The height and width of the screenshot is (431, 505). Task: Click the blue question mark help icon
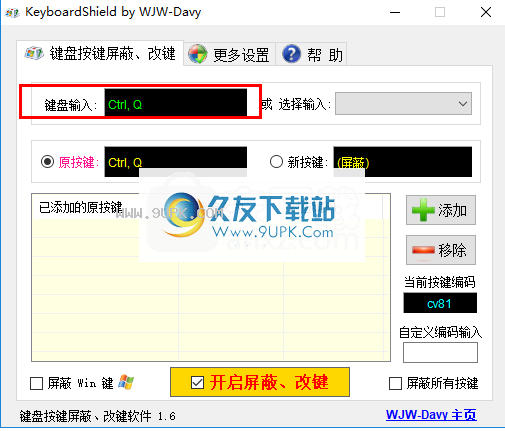click(291, 54)
